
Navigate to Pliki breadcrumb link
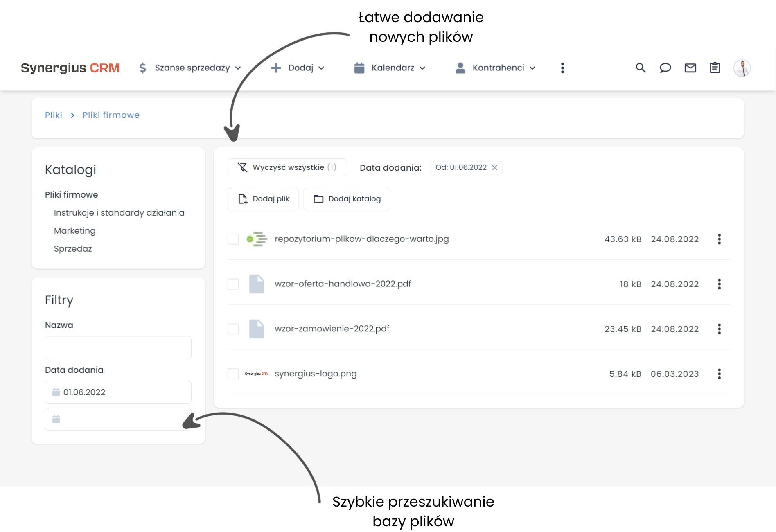tap(53, 115)
